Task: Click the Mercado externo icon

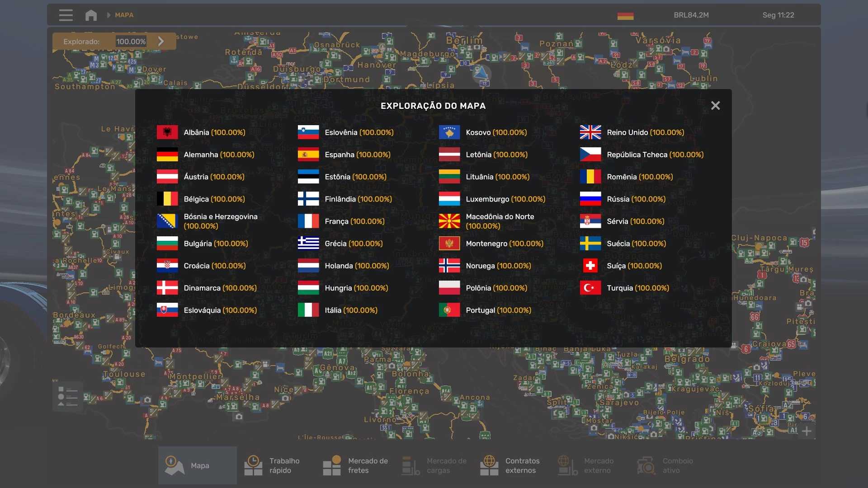Action: pos(567,465)
